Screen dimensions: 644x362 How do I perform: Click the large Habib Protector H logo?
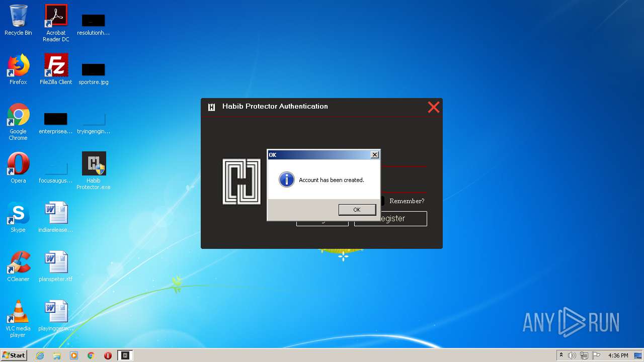point(242,182)
